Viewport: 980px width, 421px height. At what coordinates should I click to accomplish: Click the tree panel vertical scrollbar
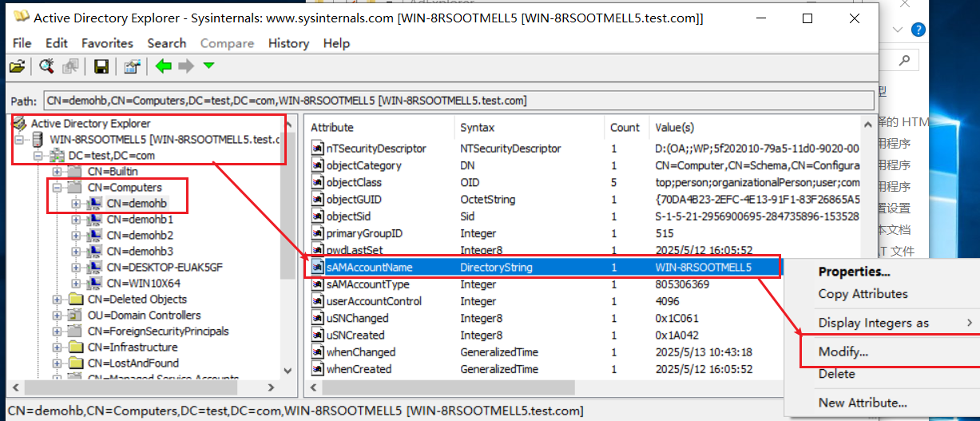pos(289,248)
